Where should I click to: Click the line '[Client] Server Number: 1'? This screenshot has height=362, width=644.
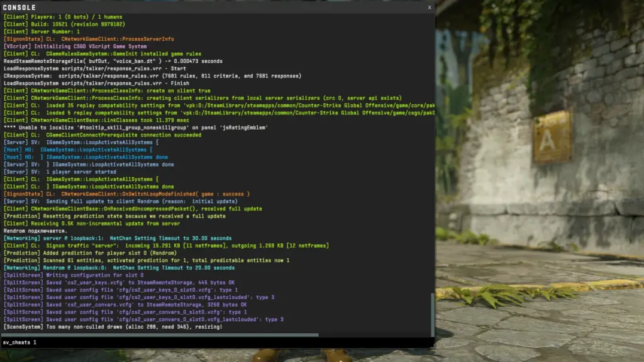(x=42, y=31)
